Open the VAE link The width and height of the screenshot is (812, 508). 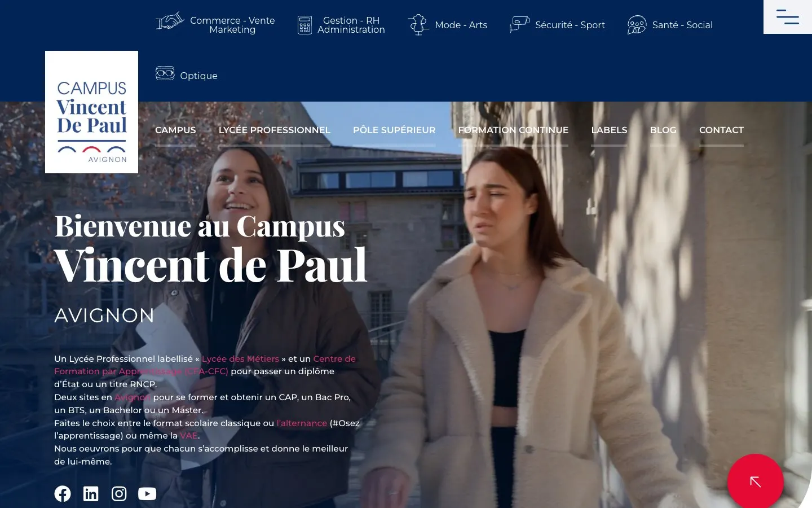(189, 436)
